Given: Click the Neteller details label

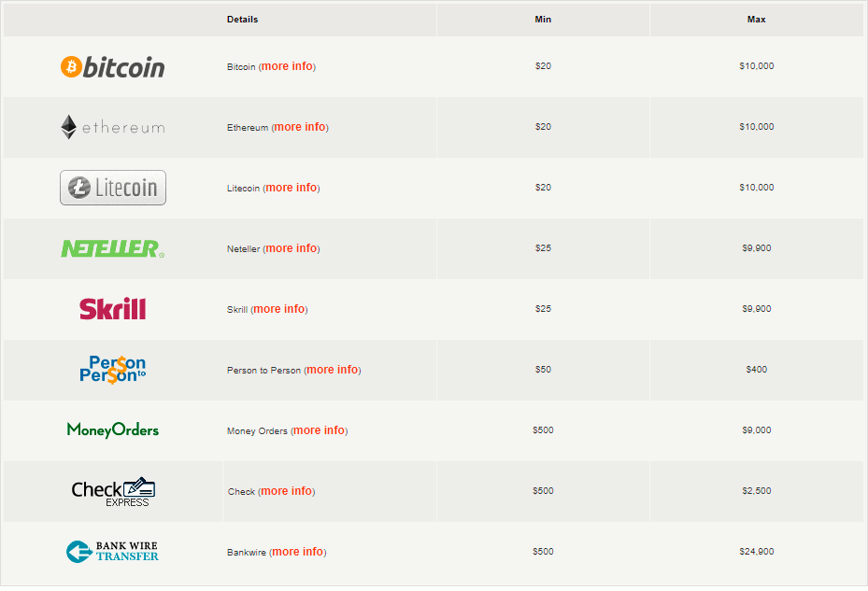Looking at the screenshot, I should 243,249.
